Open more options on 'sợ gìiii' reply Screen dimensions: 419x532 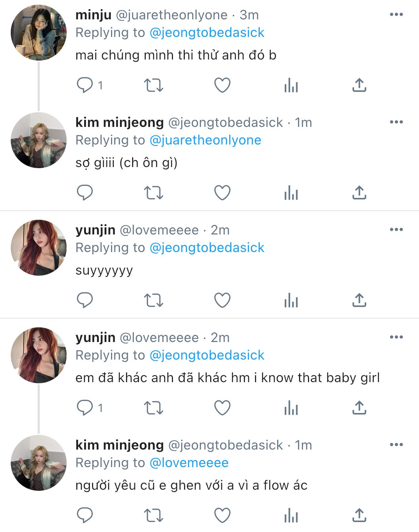(x=396, y=122)
